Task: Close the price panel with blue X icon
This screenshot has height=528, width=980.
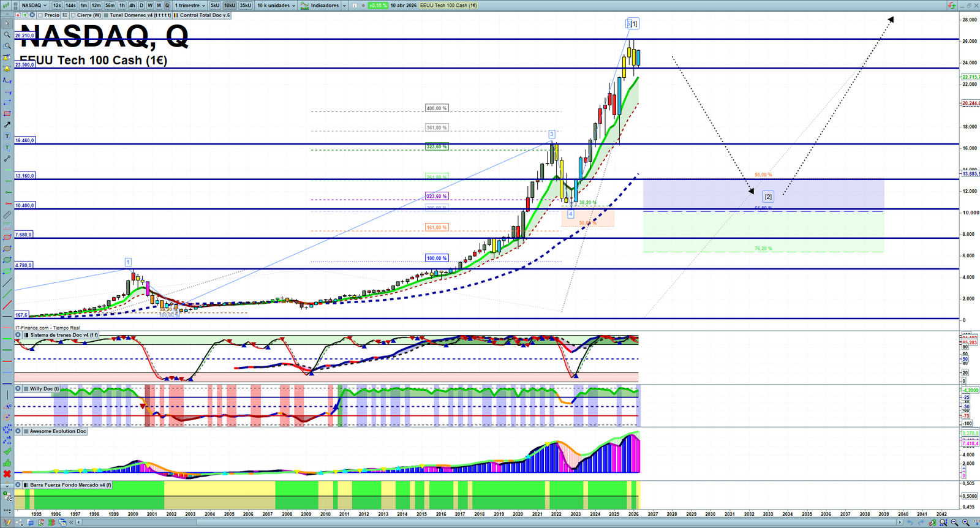Action: [32, 15]
